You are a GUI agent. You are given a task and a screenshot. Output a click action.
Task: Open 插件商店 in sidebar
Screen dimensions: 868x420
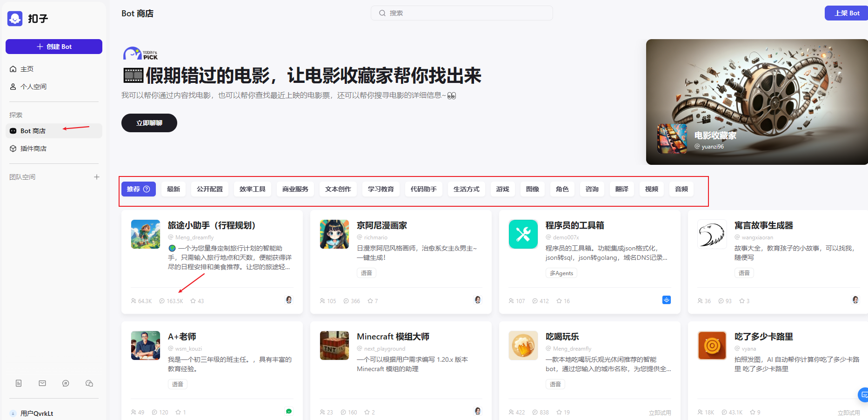pyautogui.click(x=54, y=149)
